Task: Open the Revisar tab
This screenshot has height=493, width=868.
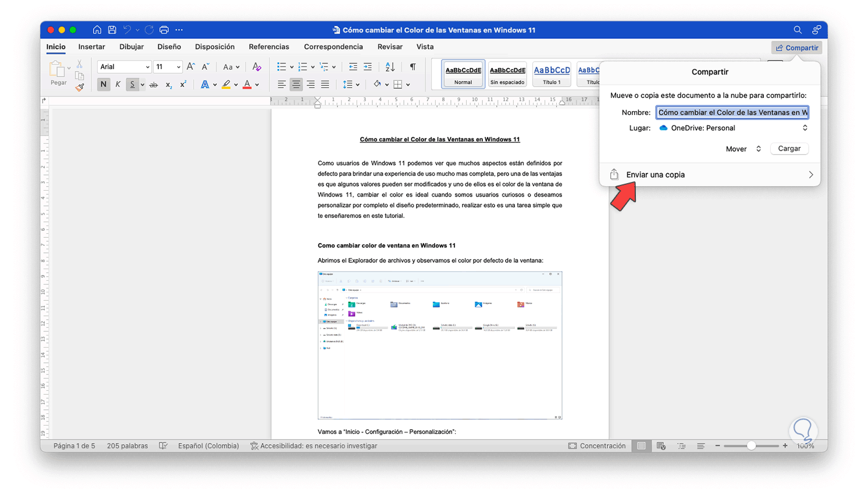Action: coord(390,47)
